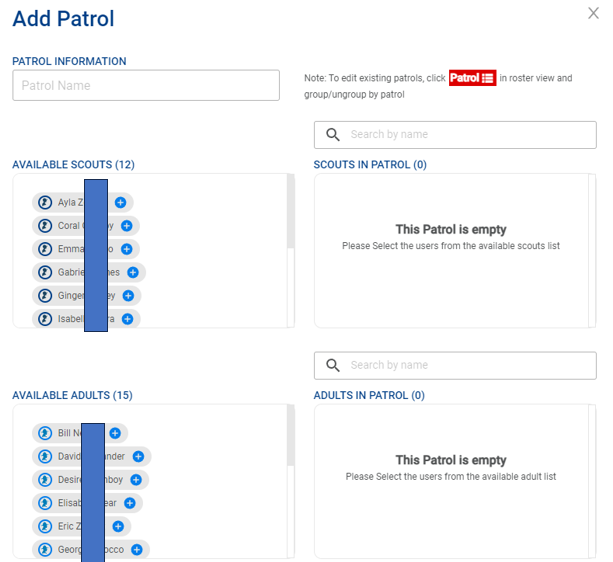This screenshot has width=613, height=562.
Task: Add adult George using plus icon
Action: click(x=136, y=549)
